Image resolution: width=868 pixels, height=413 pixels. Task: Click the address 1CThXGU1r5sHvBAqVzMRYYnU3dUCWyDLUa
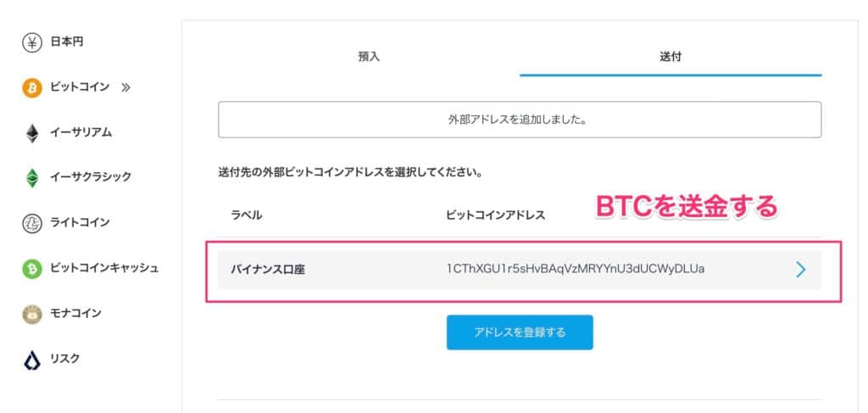click(576, 270)
